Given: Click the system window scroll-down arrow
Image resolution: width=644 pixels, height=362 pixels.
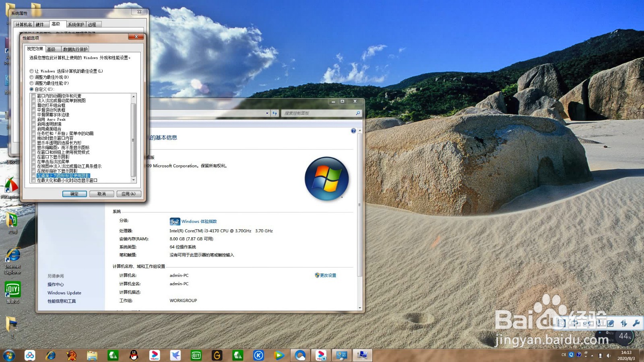Looking at the screenshot, I should click(x=360, y=308).
